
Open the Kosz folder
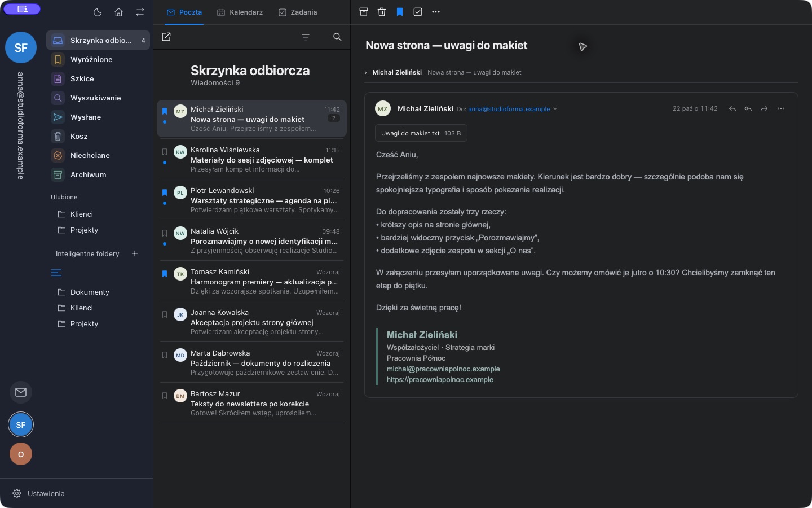click(x=98, y=136)
